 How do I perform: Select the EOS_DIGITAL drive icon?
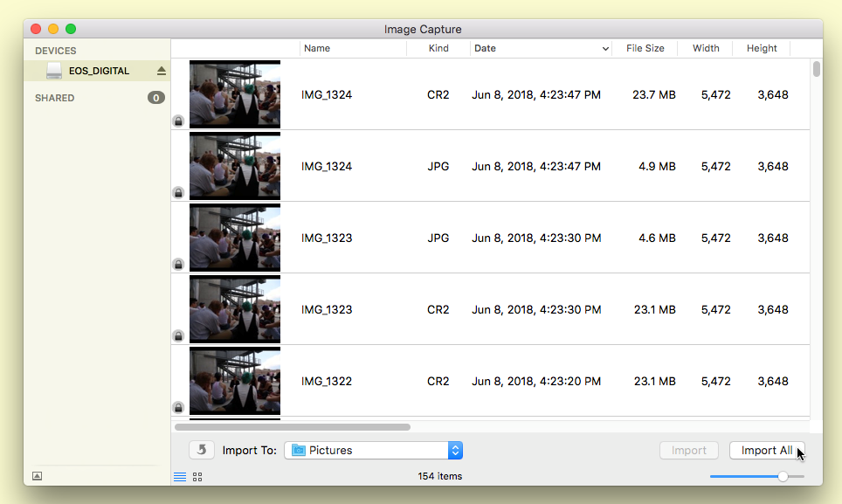tap(54, 71)
